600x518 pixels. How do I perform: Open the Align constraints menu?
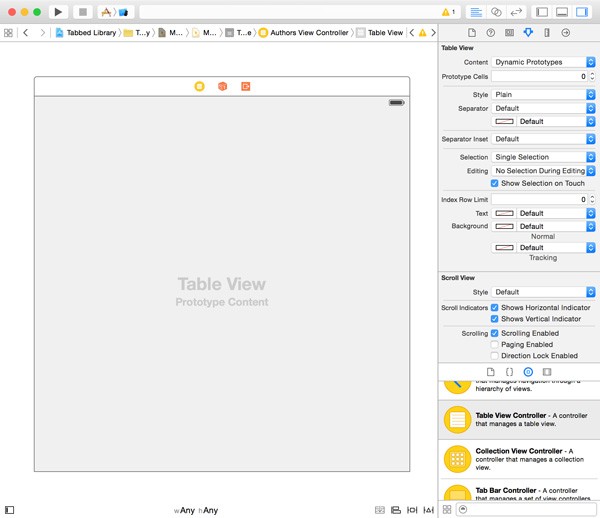pyautogui.click(x=396, y=510)
